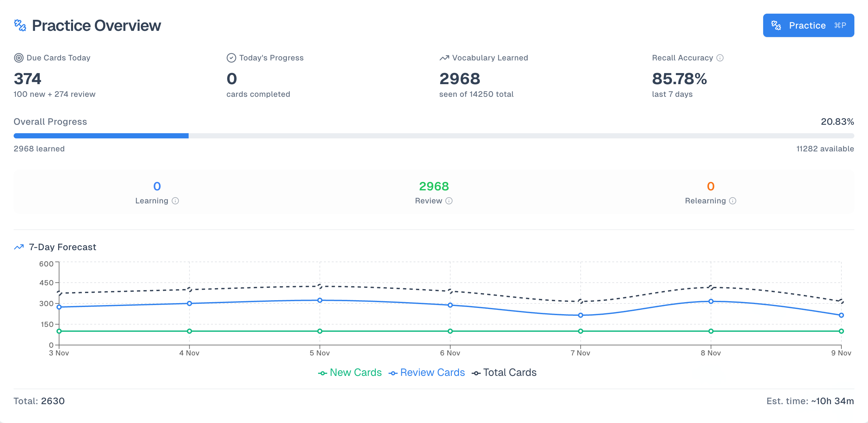Click the 5 Nov Review Cards data point
This screenshot has width=868, height=423.
point(320,300)
